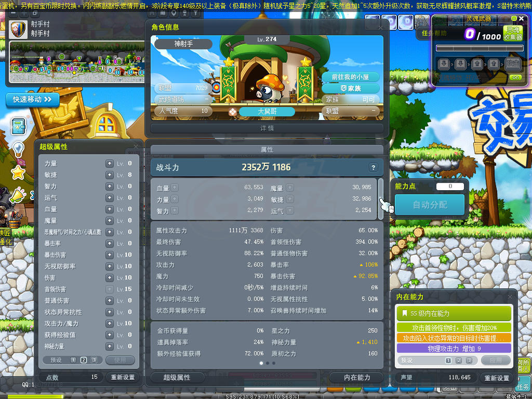Click the 神射手 job label
Image resolution: width=532 pixels, height=399 pixels.
183,44
